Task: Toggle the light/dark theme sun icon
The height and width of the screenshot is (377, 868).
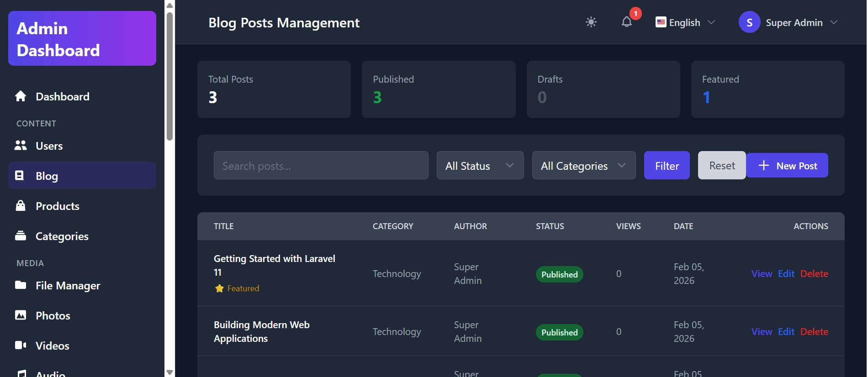Action: pos(591,22)
